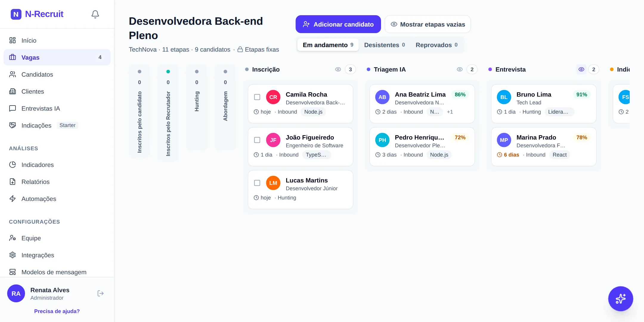The width and height of the screenshot is (644, 322).
Task: Open Relatórios document icon
Action: [13, 182]
